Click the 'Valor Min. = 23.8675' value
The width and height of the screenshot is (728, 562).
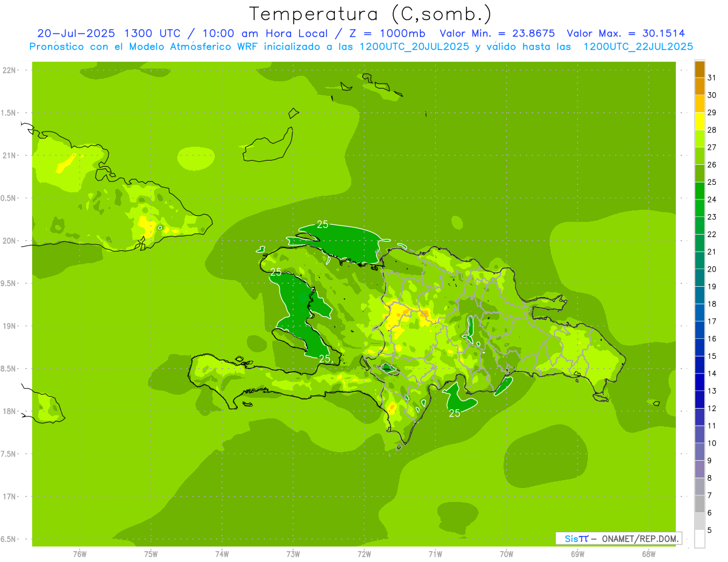click(497, 33)
